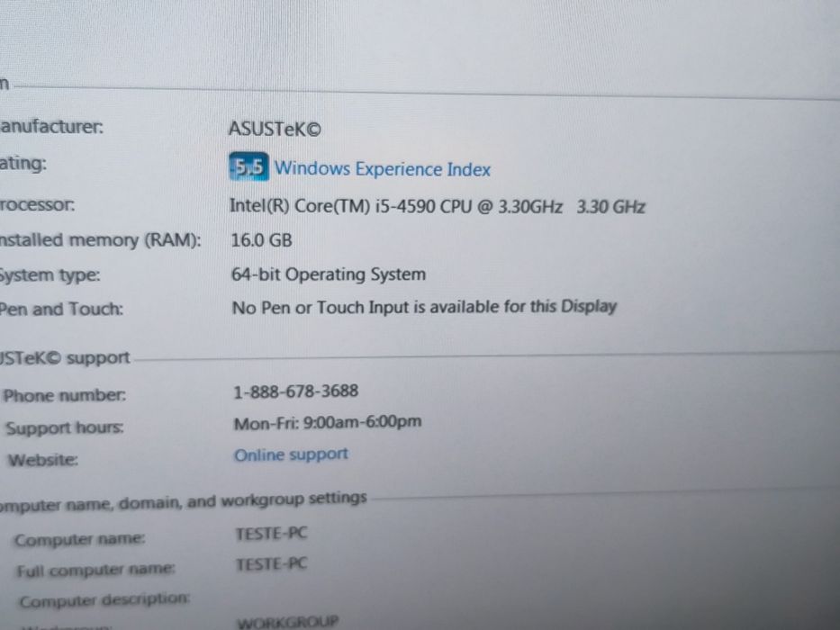Select the No Pen or Touch Input text
Screen dimensions: 840x630
coord(424,307)
